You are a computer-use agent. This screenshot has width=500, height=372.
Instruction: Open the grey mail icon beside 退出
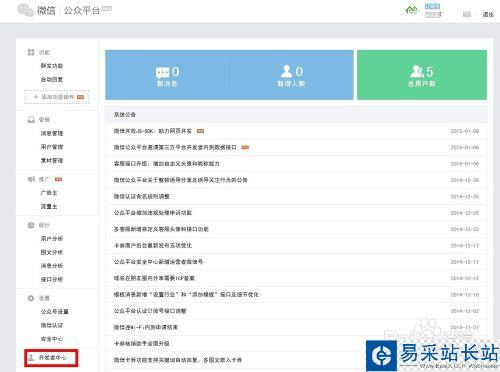pos(467,14)
